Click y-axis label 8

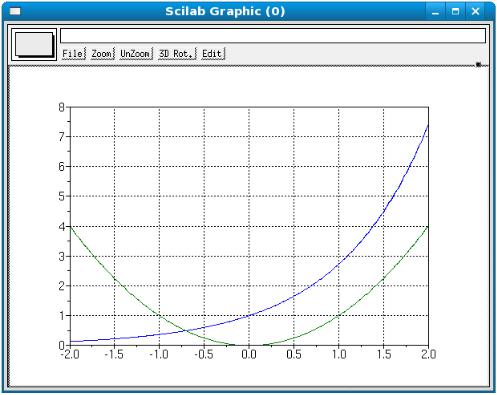(x=61, y=107)
